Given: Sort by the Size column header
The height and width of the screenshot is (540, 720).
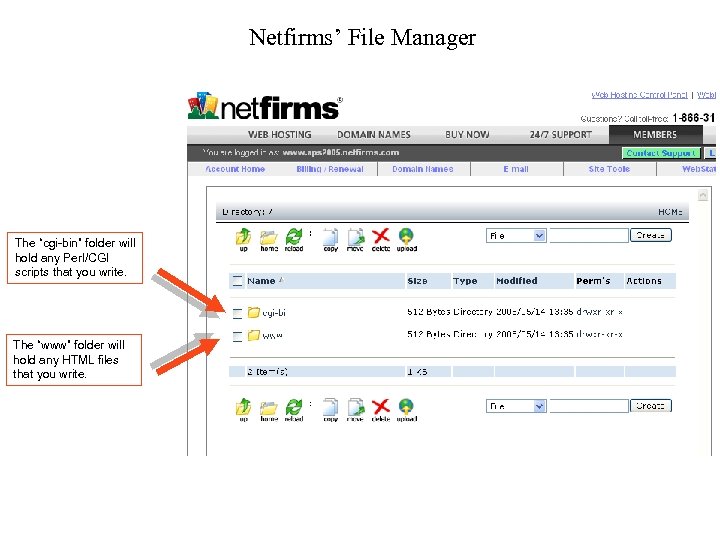Looking at the screenshot, I should [x=417, y=281].
